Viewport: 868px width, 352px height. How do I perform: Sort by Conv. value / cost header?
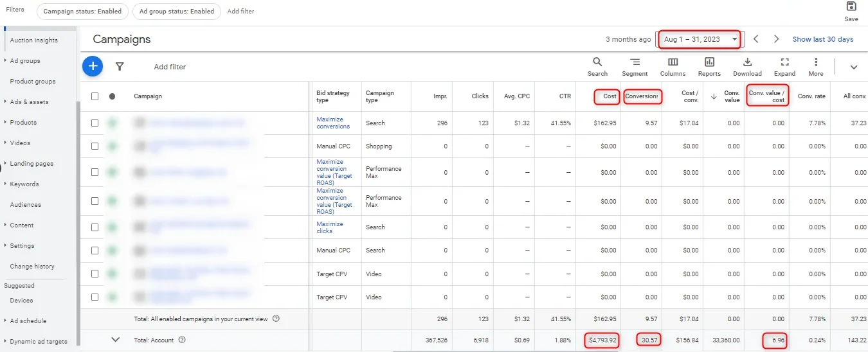pyautogui.click(x=766, y=96)
